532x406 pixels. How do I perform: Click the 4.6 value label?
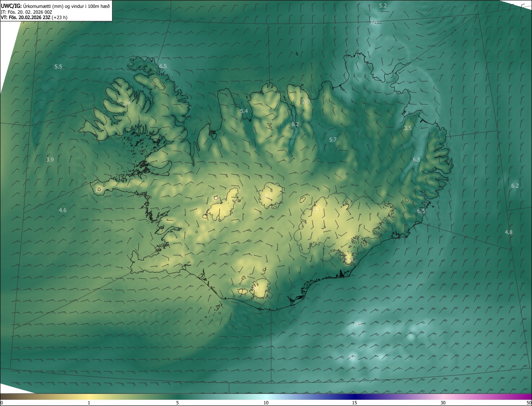click(x=62, y=211)
